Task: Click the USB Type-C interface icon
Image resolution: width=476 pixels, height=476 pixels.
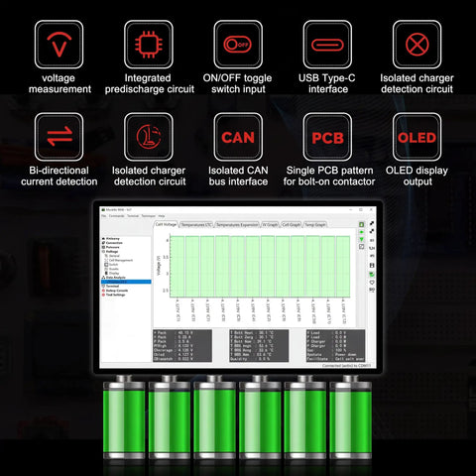Action: coord(327,45)
